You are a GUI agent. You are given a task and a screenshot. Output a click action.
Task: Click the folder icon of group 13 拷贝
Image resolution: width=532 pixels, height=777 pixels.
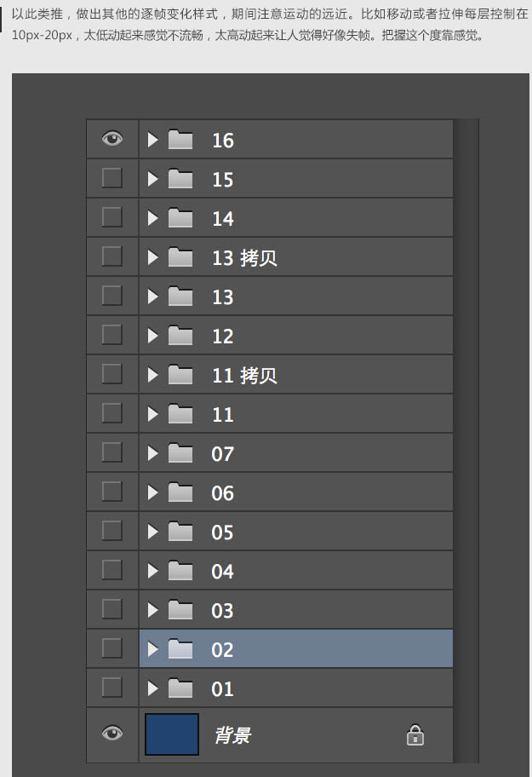(180, 258)
